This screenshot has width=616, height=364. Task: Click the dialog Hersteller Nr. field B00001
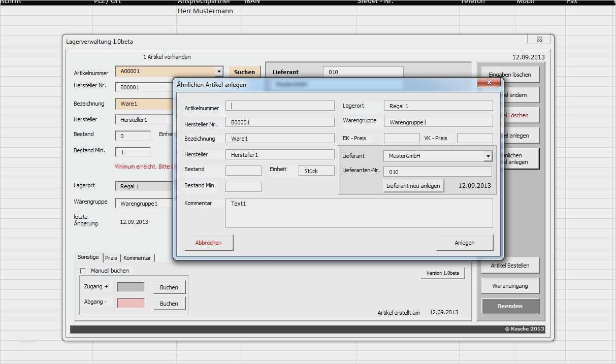[x=280, y=122]
